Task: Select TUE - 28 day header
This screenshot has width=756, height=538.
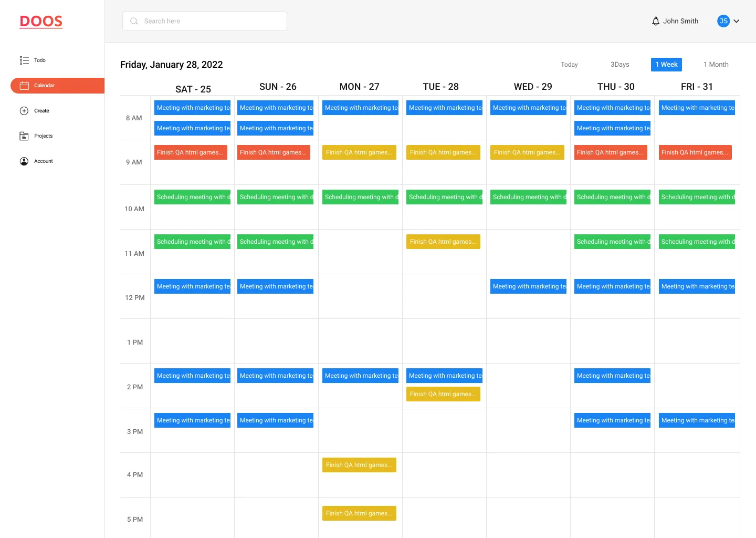Action: [441, 87]
